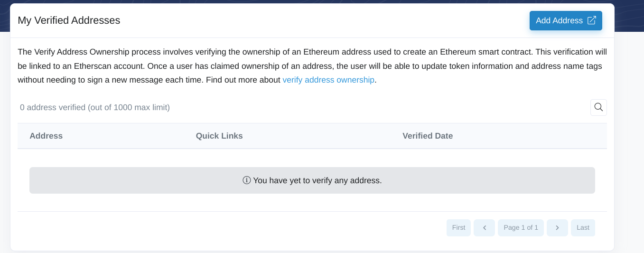Screen dimensions: 644x253
Task: Click the magnifying glass search icon
Action: pyautogui.click(x=598, y=107)
